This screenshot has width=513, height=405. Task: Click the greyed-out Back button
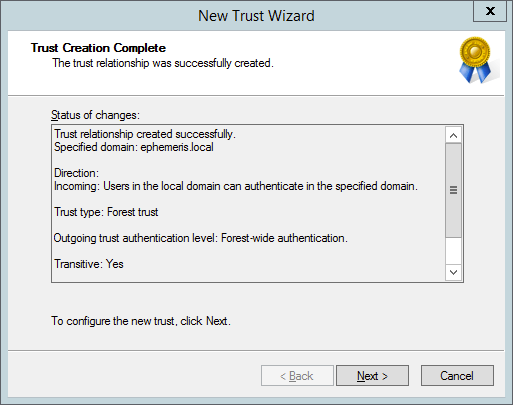[297, 376]
